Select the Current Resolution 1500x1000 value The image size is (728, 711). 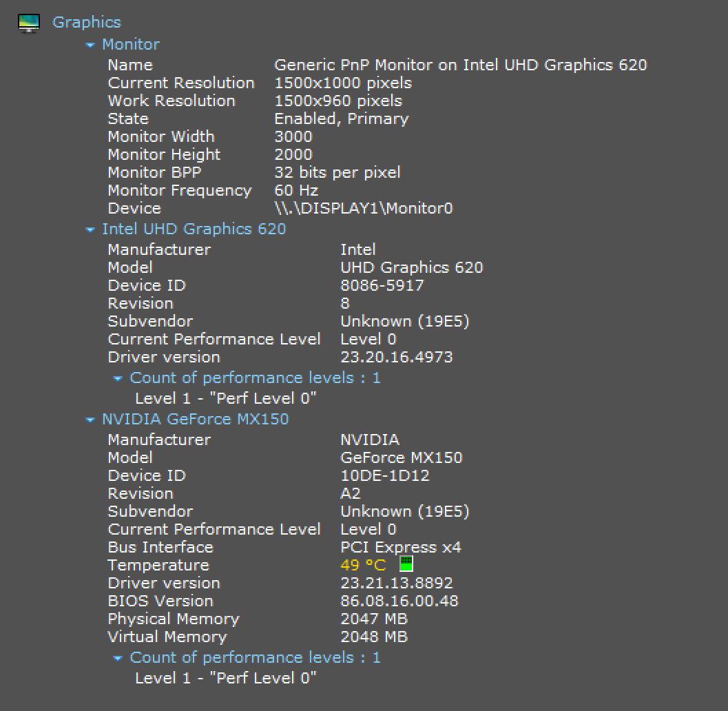point(342,83)
